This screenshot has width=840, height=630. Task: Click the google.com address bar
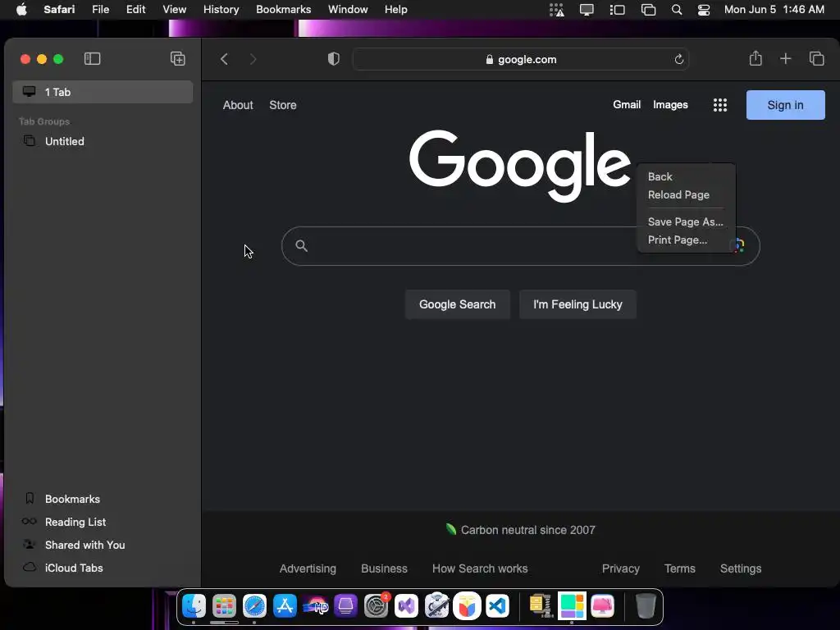click(521, 59)
